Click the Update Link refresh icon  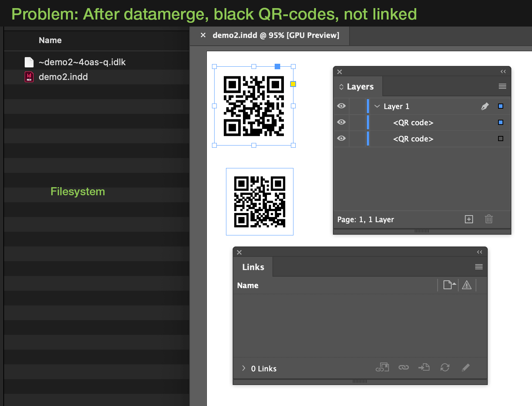[445, 367]
